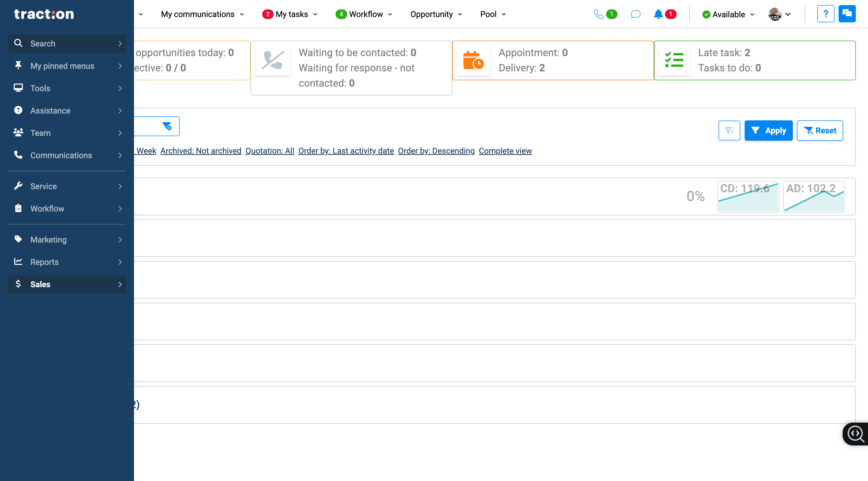Open the My communications dropdown
Screen dimensions: 868x481
[x=202, y=14]
